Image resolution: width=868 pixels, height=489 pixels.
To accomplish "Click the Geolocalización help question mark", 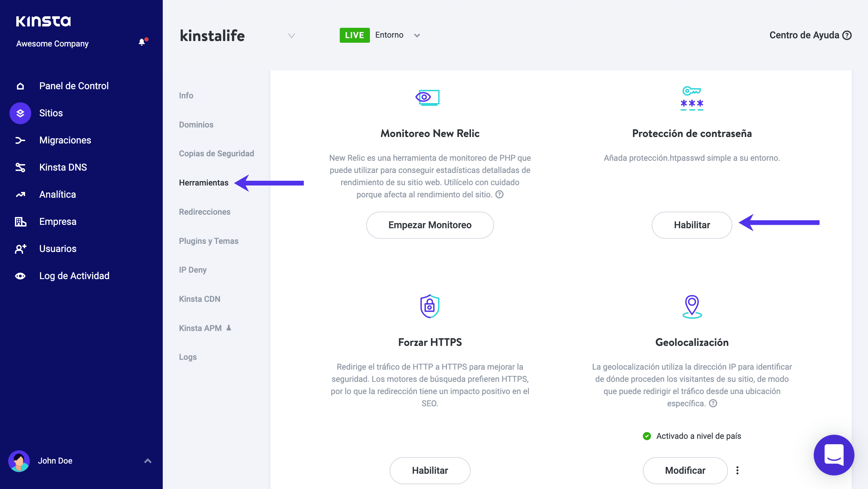I will tap(713, 403).
